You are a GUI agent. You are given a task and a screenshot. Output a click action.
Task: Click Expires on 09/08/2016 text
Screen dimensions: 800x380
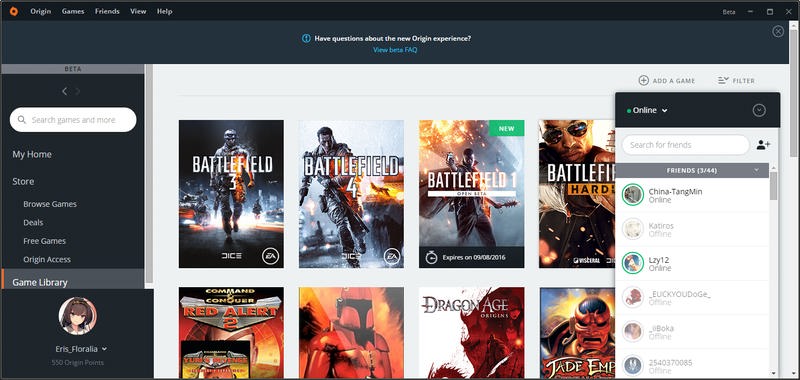pyautogui.click(x=474, y=258)
